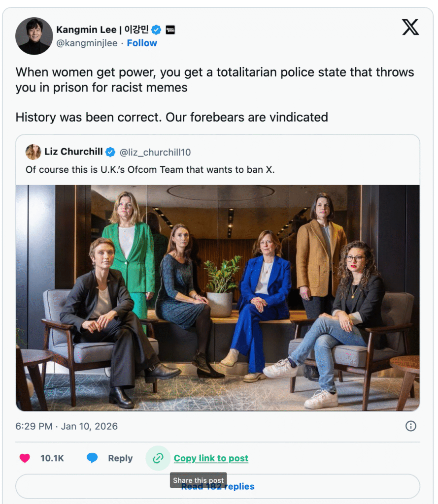Open the 6:29 PM Jan 10, 2026 timestamp
The width and height of the screenshot is (438, 504).
tap(67, 426)
